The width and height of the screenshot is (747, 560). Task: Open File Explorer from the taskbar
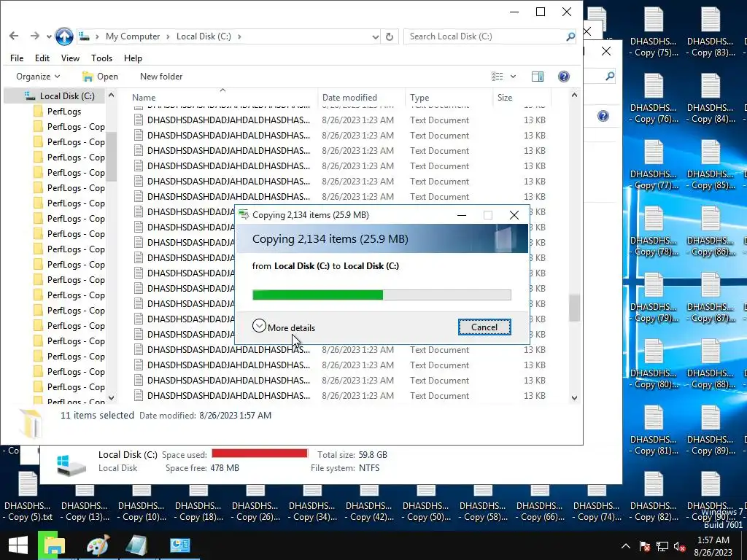(x=54, y=545)
